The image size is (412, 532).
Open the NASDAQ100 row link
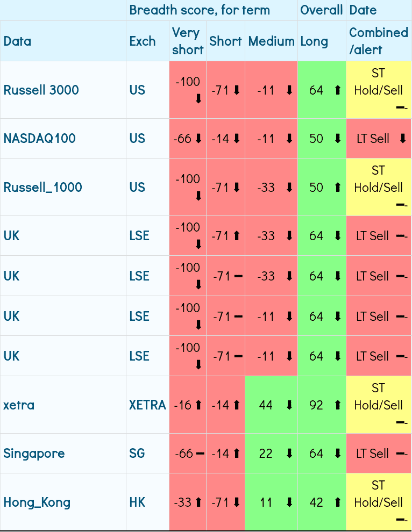point(40,139)
